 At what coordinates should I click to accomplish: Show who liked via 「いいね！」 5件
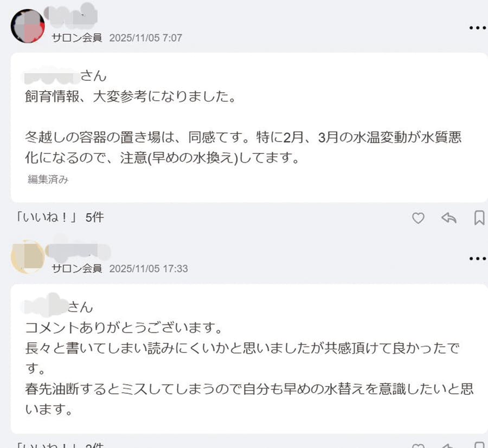point(60,217)
